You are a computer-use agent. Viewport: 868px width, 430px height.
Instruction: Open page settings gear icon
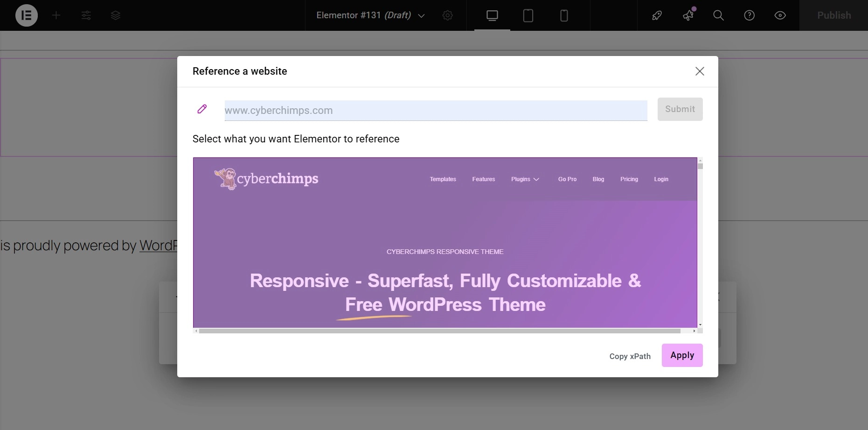pyautogui.click(x=448, y=15)
